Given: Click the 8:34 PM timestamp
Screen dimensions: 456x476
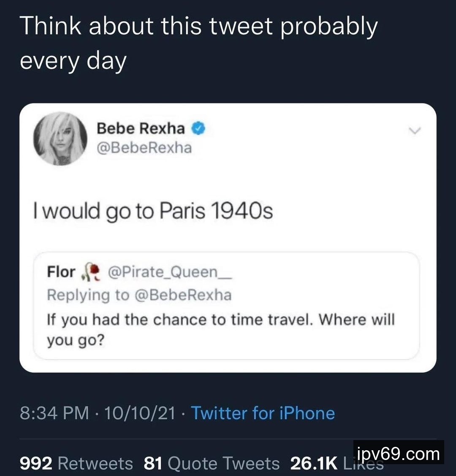Looking at the screenshot, I should [x=54, y=413].
